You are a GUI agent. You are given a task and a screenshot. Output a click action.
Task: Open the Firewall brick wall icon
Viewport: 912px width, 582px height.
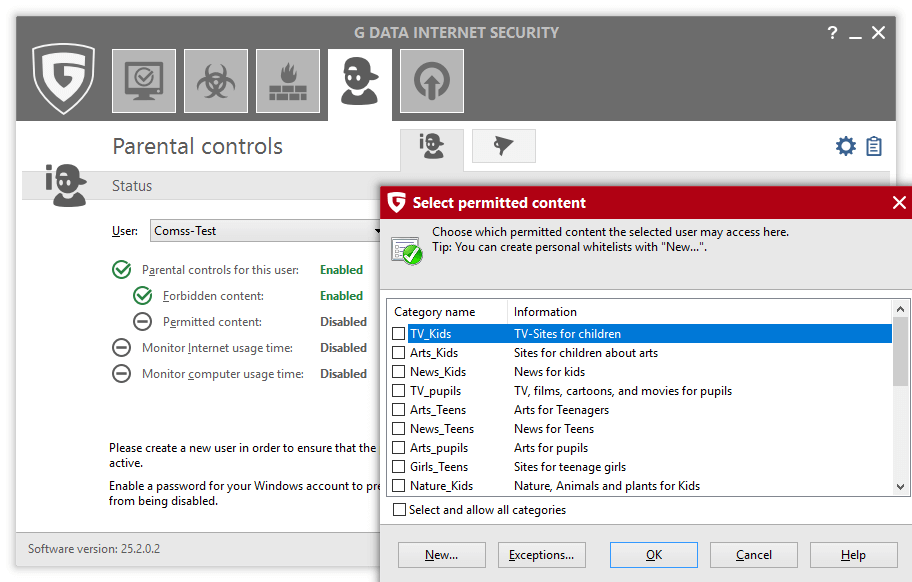288,81
